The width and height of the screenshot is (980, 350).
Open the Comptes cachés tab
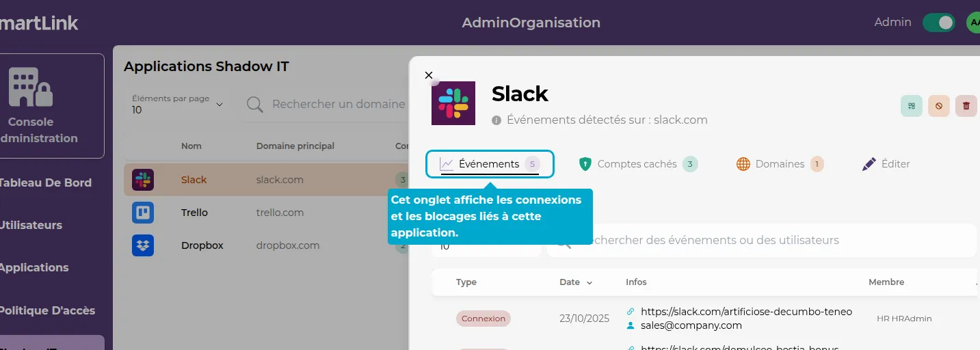(637, 164)
